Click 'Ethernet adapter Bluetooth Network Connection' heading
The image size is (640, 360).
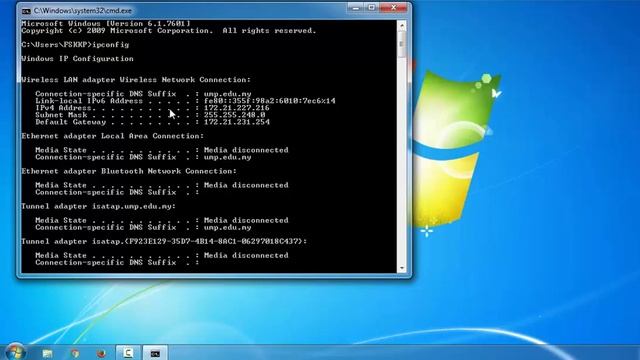point(129,171)
